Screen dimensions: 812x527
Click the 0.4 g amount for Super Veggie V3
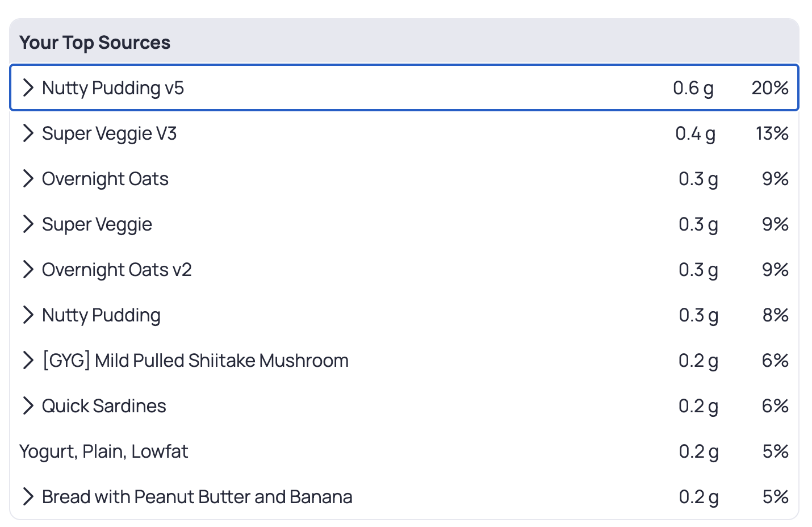(x=695, y=133)
